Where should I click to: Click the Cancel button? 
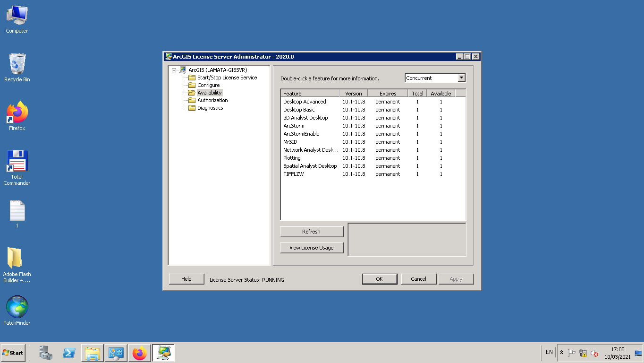coord(418,279)
